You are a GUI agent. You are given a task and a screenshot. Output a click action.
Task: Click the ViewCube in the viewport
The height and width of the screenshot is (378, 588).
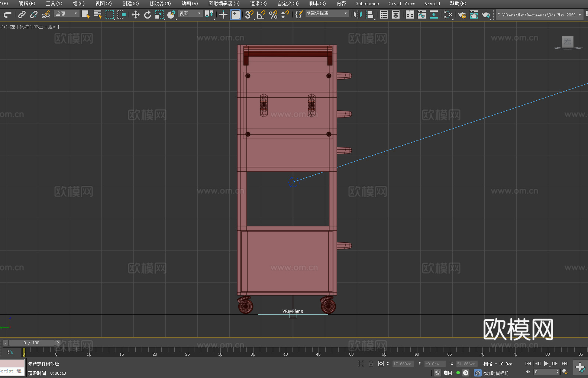568,42
